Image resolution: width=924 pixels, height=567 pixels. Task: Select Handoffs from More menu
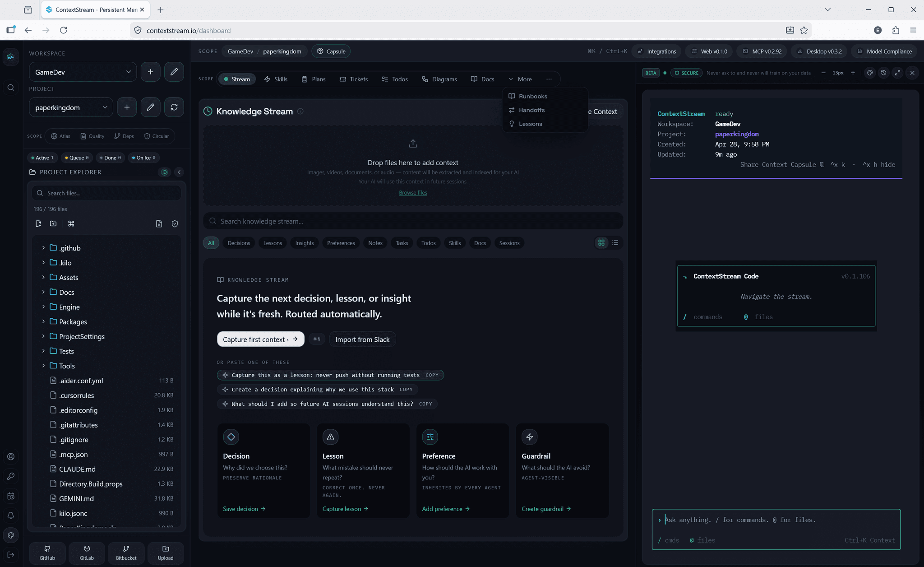[x=545, y=110]
